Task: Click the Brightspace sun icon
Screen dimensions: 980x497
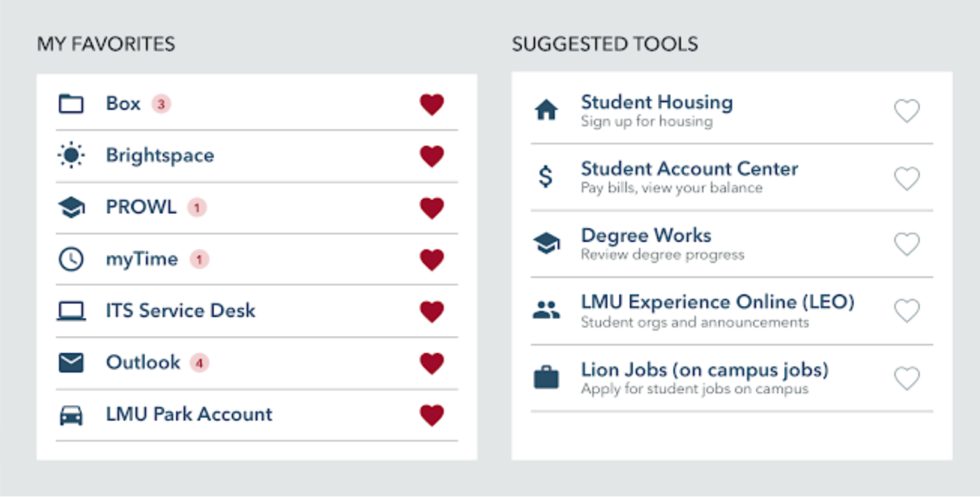Action: tap(71, 156)
